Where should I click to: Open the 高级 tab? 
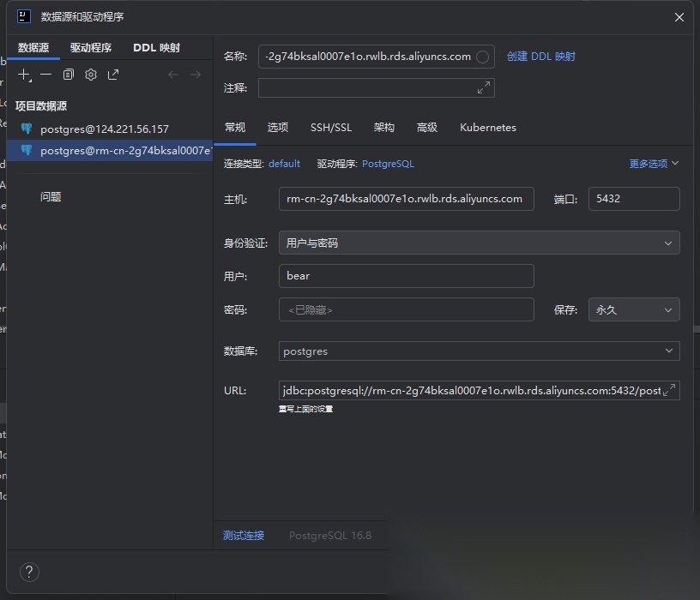point(427,128)
